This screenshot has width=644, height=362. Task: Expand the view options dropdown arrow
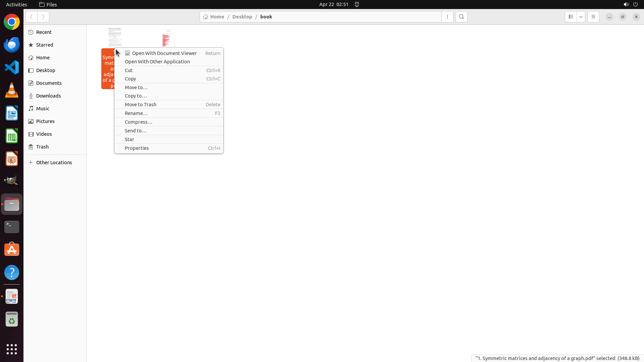pyautogui.click(x=581, y=17)
